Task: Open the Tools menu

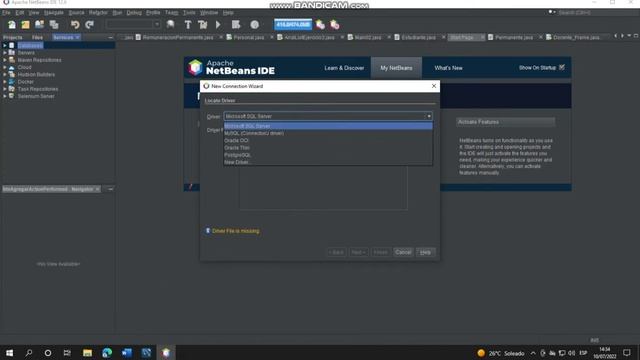Action: [x=189, y=13]
